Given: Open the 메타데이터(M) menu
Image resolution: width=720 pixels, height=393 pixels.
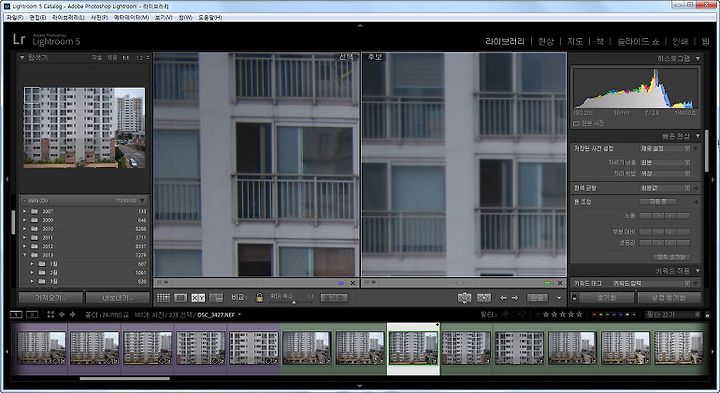Looking at the screenshot, I should [x=131, y=17].
